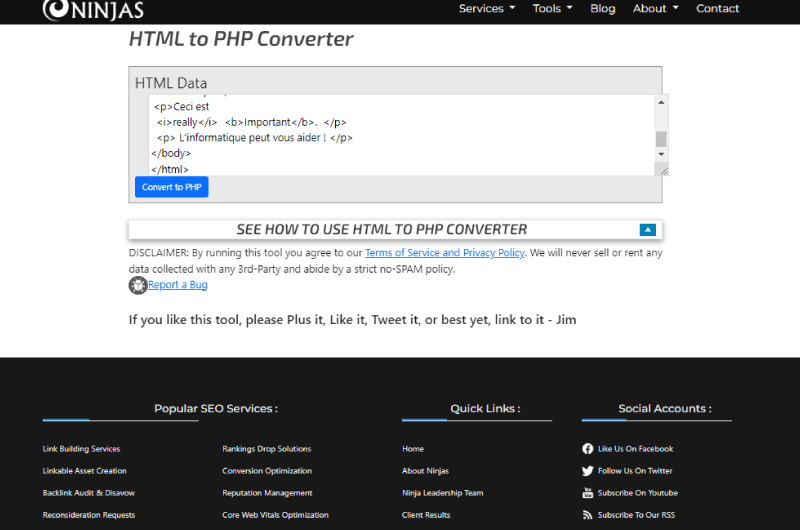Open the Report a Bug link

178,285
